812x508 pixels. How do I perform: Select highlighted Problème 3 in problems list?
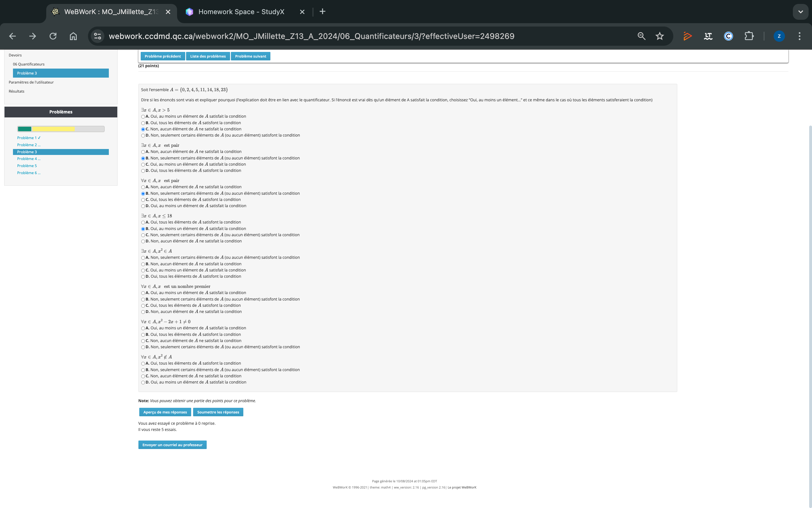(61, 152)
